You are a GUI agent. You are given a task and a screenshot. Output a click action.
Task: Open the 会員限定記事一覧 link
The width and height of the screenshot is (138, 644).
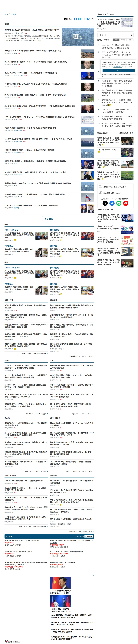coord(126,133)
